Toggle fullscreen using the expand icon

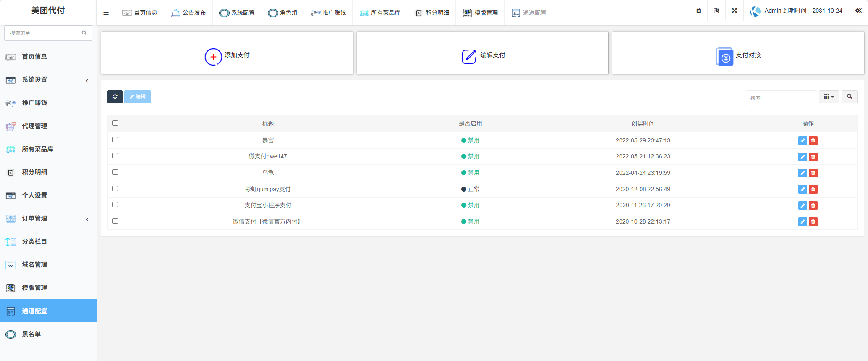pos(734,11)
